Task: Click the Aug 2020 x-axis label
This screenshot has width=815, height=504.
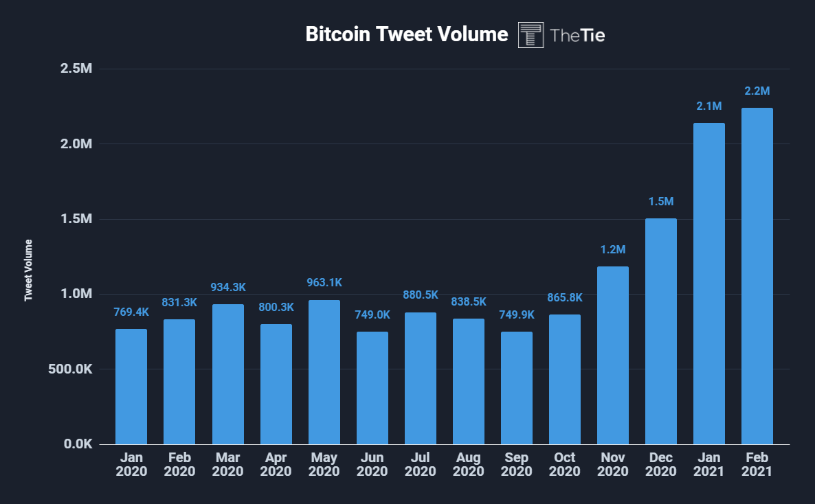Action: [x=468, y=464]
